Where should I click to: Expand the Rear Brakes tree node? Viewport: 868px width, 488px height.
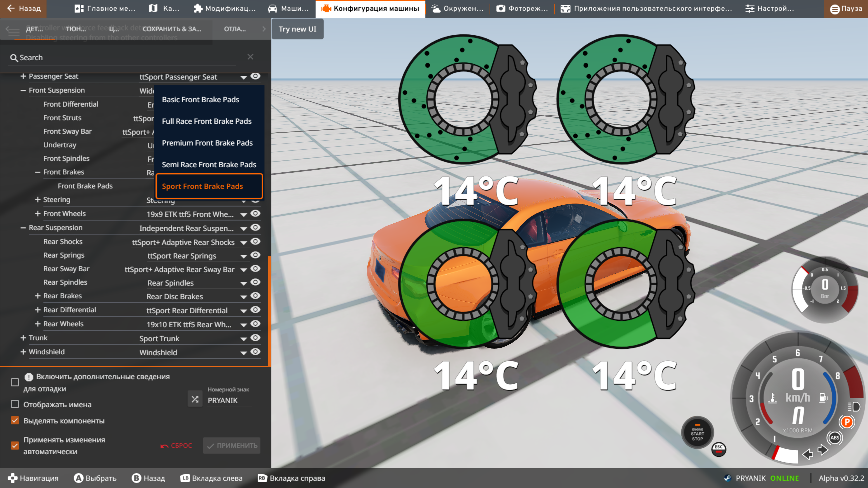[38, 296]
